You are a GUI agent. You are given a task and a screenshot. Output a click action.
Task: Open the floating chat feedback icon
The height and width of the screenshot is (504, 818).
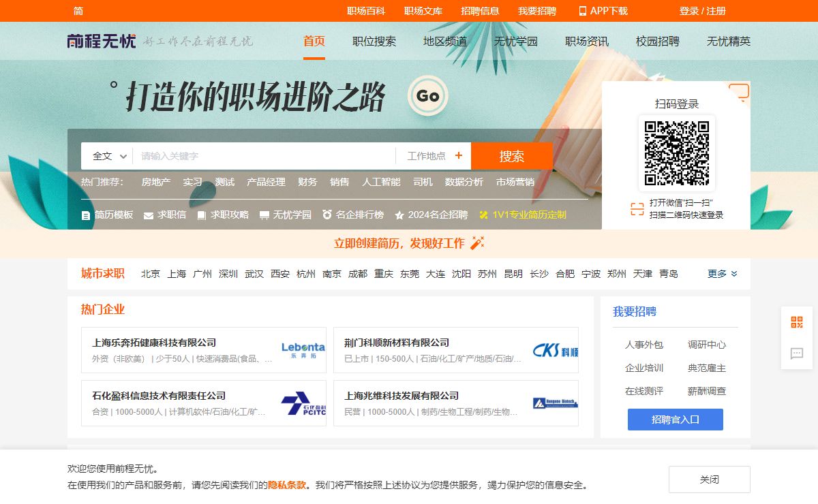[x=796, y=353]
